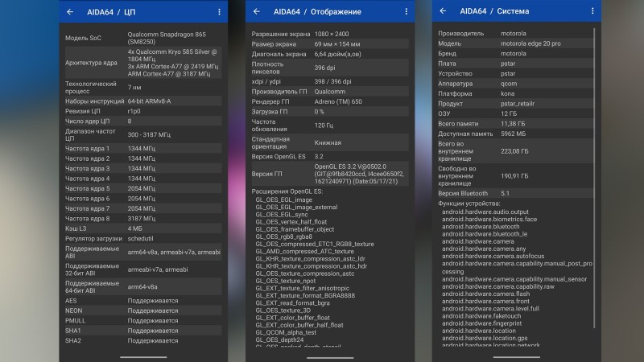Select the Продукт pstar_retailr row

(x=515, y=104)
